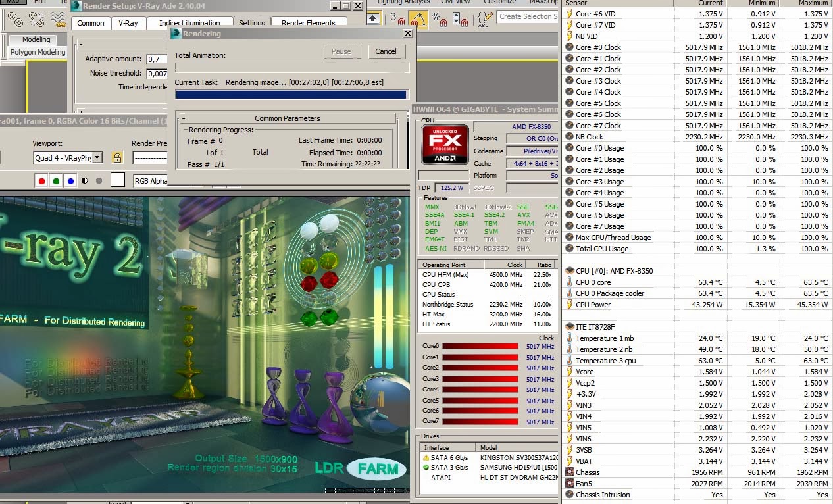Click the Chassis Intrusion sensor icon
This screenshot has height=504, width=833.
570,495
